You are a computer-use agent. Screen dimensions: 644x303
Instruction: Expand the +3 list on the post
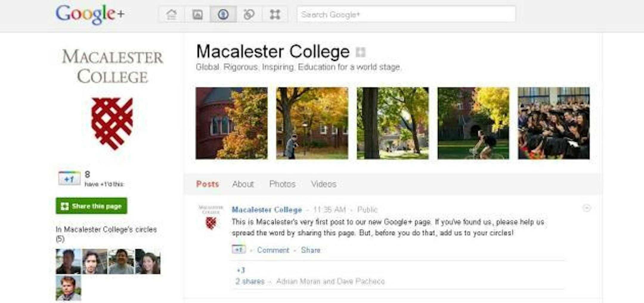241,270
